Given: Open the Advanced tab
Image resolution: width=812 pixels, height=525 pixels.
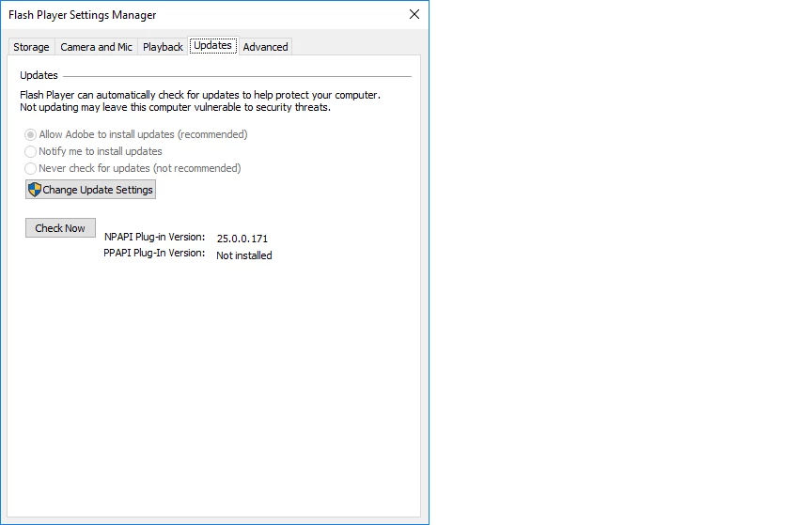Looking at the screenshot, I should coord(265,47).
